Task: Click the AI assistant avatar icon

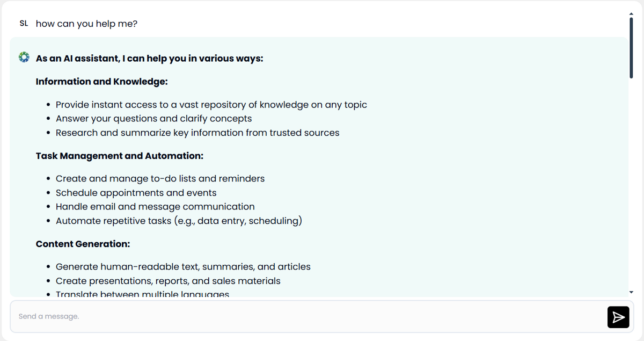Action: pyautogui.click(x=24, y=57)
